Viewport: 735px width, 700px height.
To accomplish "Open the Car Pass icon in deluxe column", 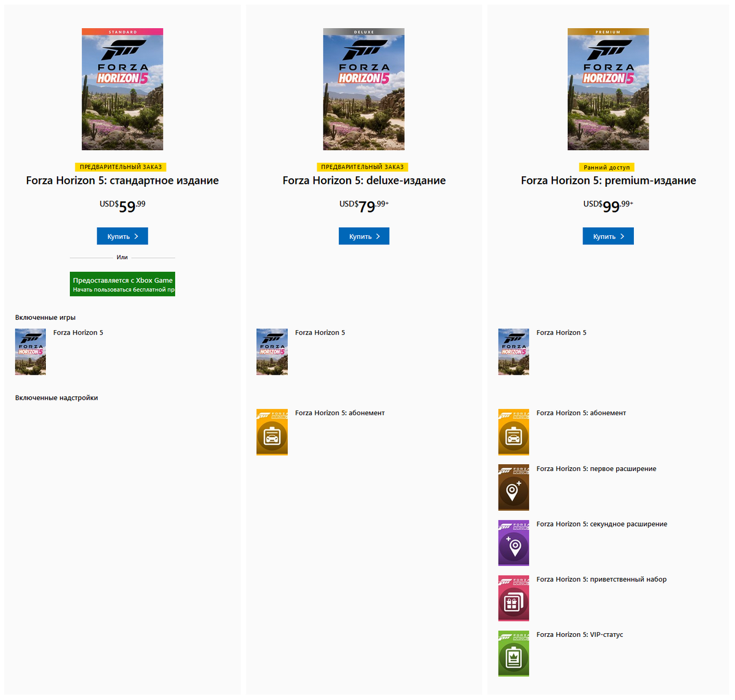I will [x=272, y=432].
